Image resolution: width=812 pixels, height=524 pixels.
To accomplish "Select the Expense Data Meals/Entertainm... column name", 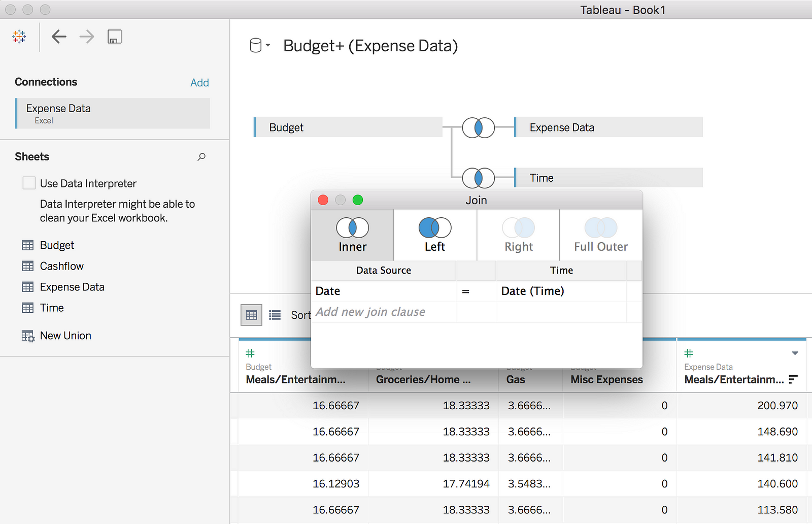I will click(x=734, y=379).
